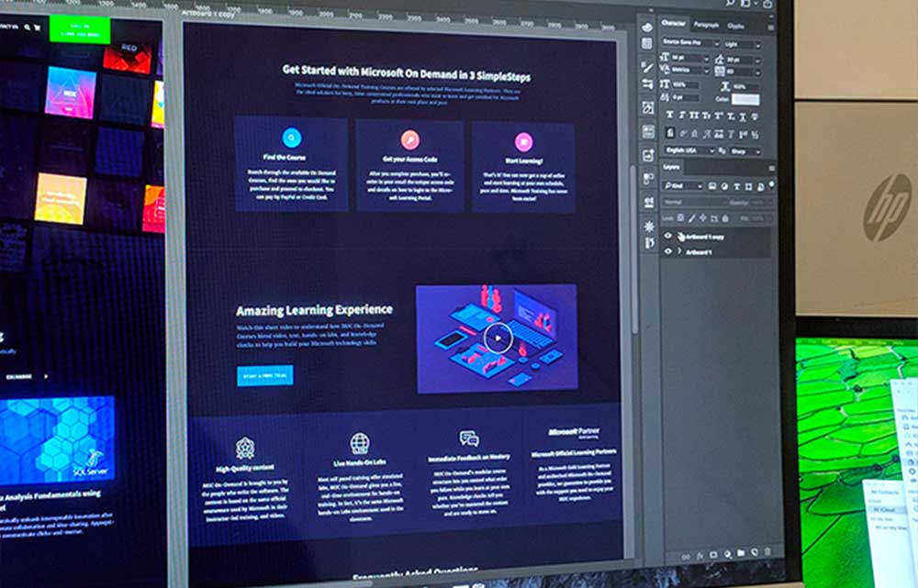Switch to the Character tab

(x=673, y=23)
